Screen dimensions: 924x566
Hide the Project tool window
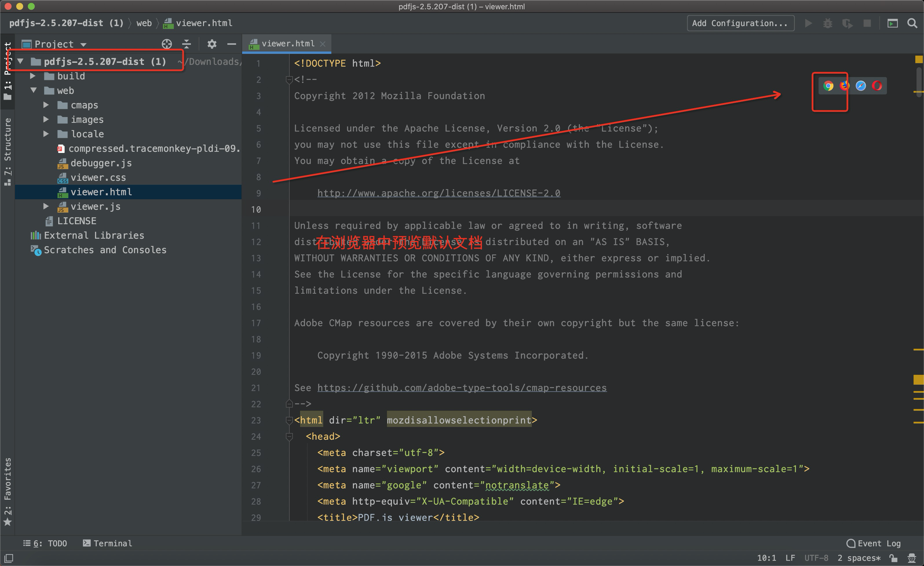tap(231, 44)
